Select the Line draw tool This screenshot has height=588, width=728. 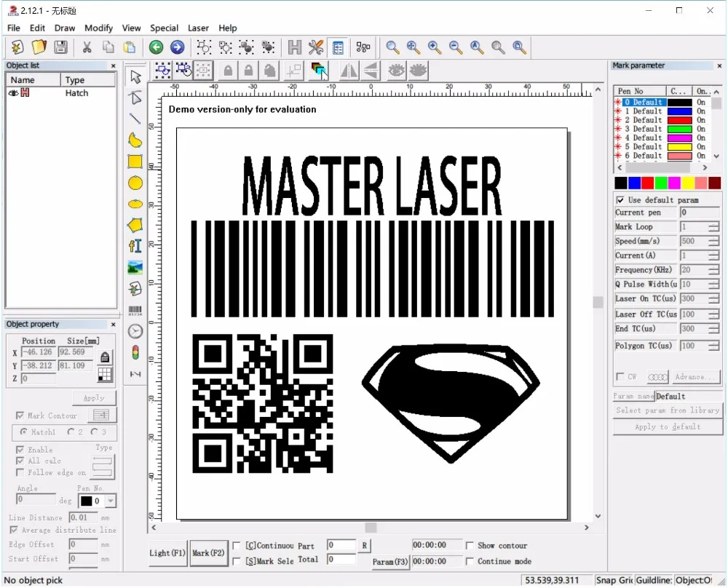[x=135, y=119]
